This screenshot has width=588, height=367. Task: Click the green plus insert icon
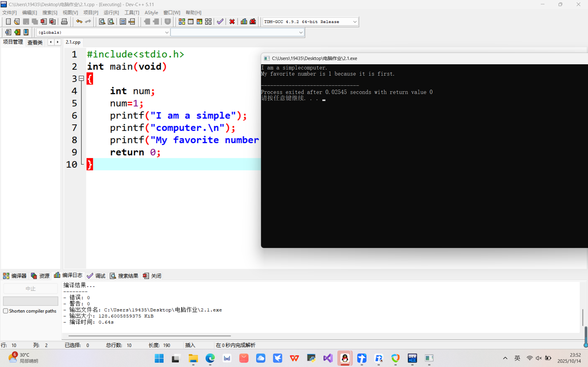click(17, 32)
